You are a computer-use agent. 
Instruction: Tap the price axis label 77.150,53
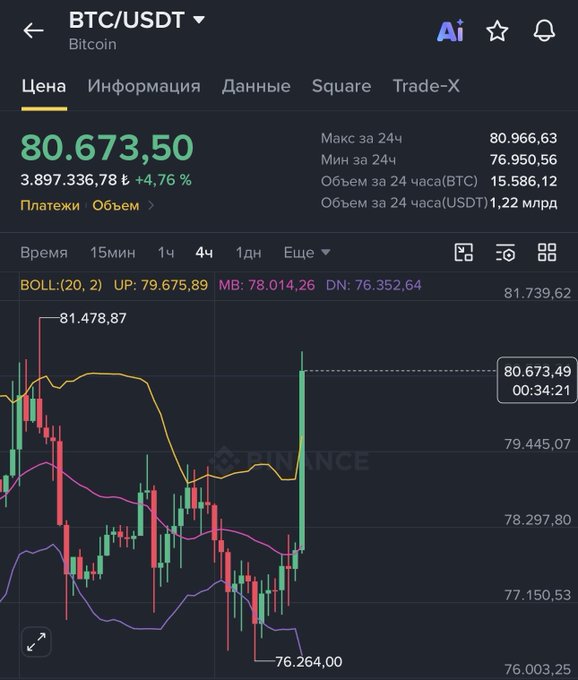coord(537,595)
